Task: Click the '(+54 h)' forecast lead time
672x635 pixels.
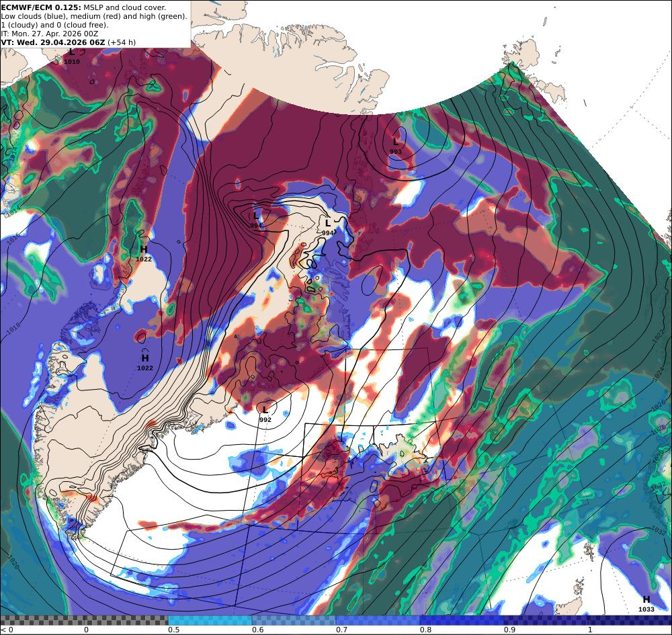Action: (x=122, y=42)
